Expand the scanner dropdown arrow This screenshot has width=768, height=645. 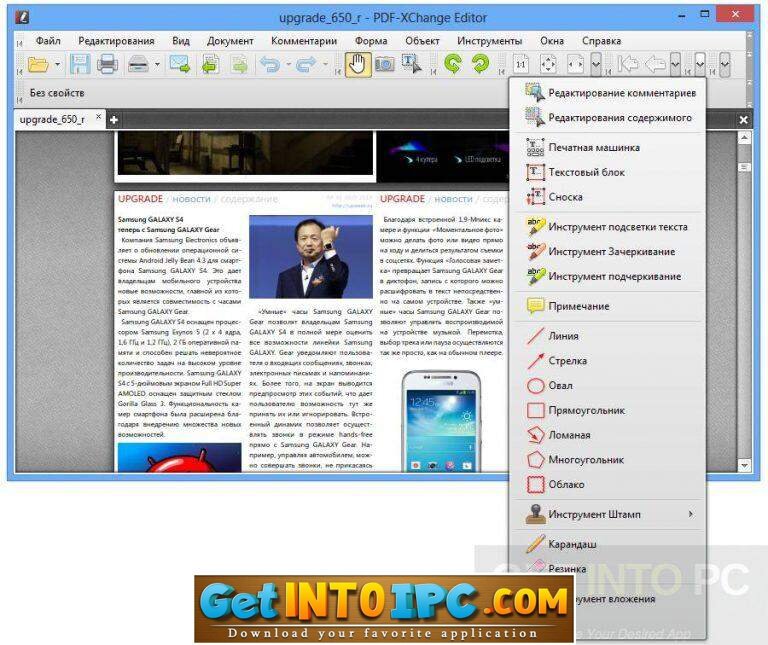coord(157,64)
